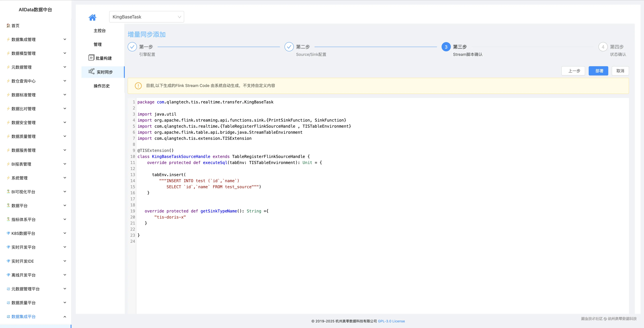Open 操作历史 menu item

102,86
